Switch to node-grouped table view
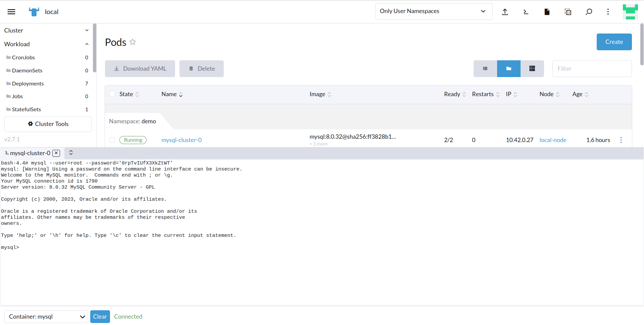Screen dimensions: 644x325 (532, 68)
